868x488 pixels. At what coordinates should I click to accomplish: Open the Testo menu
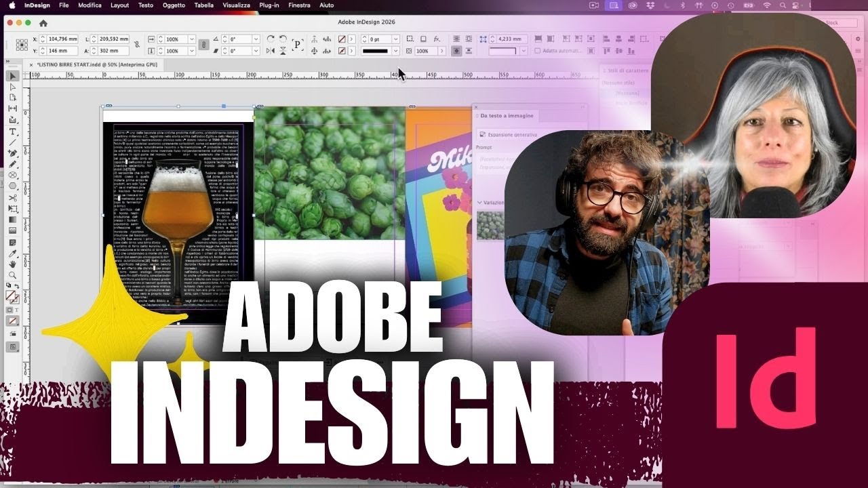point(145,5)
